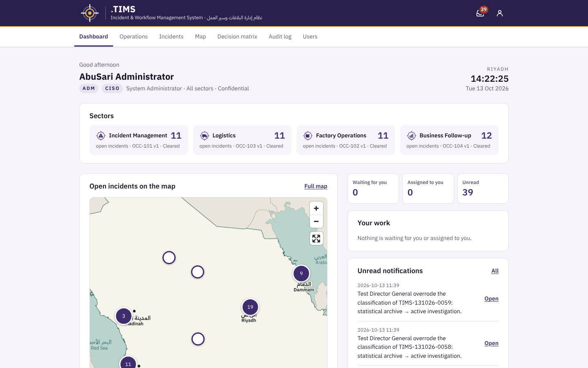Click the ADM role badge

click(89, 88)
